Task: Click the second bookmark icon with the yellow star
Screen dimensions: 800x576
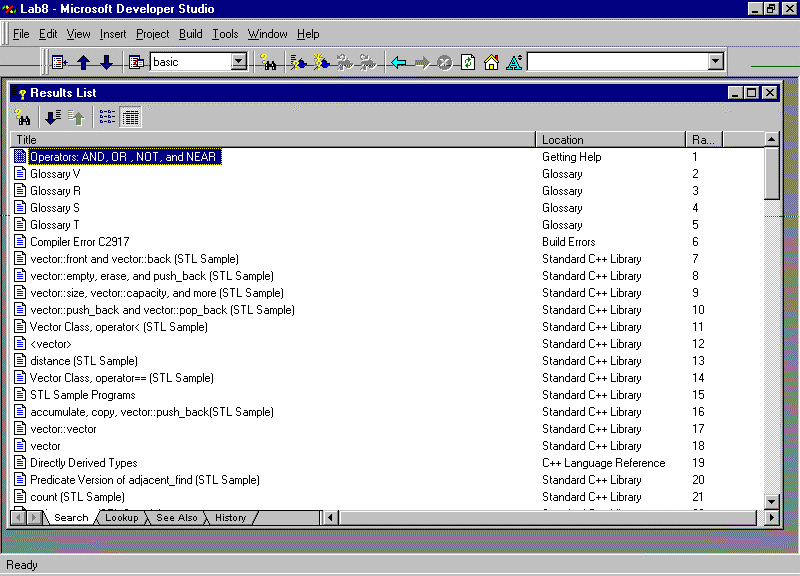Action: click(x=321, y=62)
